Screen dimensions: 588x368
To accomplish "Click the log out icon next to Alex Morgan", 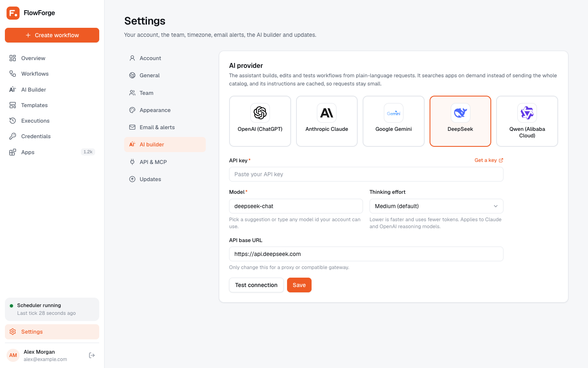I will (x=92, y=355).
